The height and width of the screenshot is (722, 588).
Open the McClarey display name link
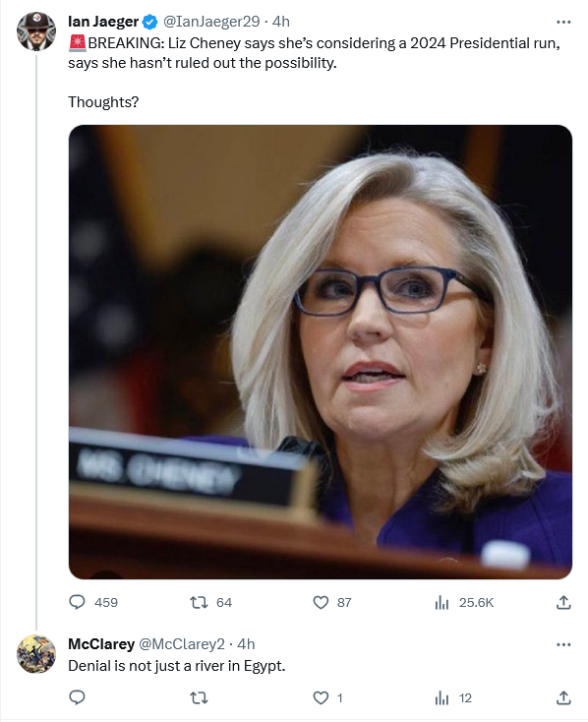point(101,644)
